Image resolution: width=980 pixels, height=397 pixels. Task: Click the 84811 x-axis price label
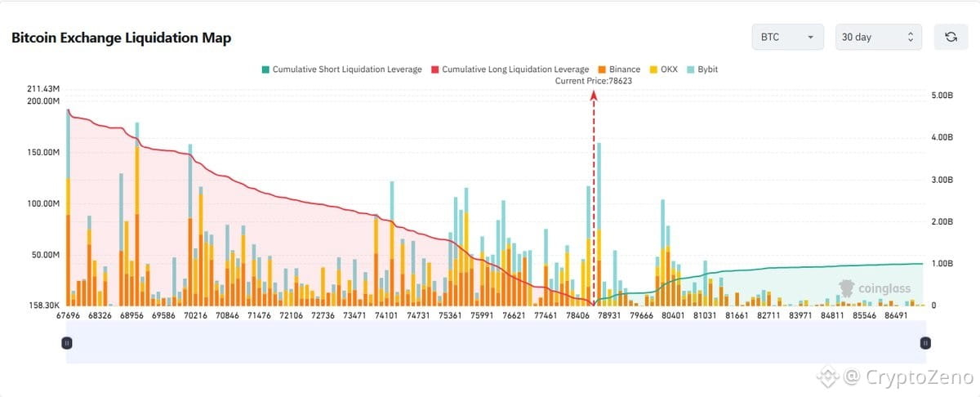pyautogui.click(x=834, y=314)
